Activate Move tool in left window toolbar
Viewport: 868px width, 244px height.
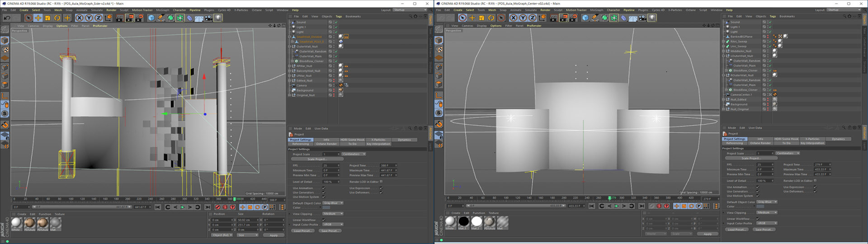point(38,18)
